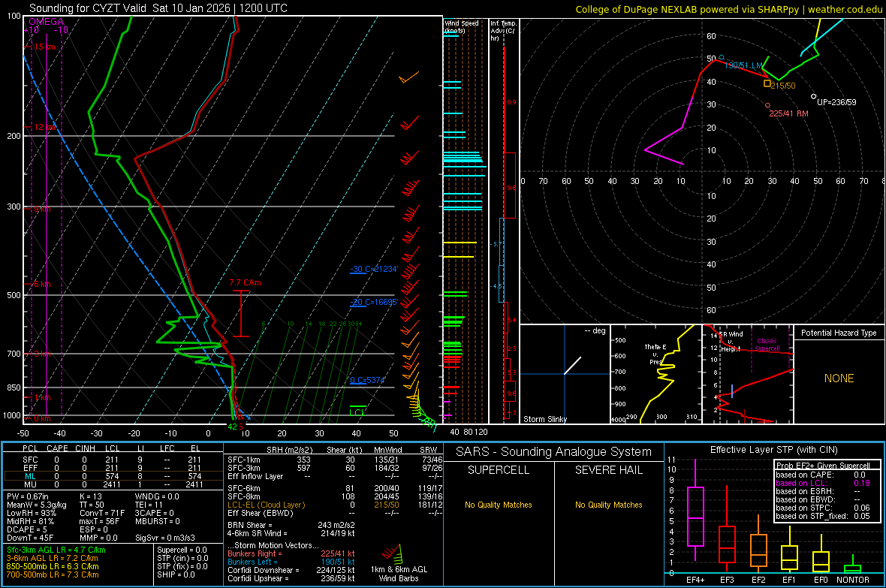Image resolution: width=886 pixels, height=588 pixels.
Task: Click the Storm Slinky panel label
Action: coord(544,419)
